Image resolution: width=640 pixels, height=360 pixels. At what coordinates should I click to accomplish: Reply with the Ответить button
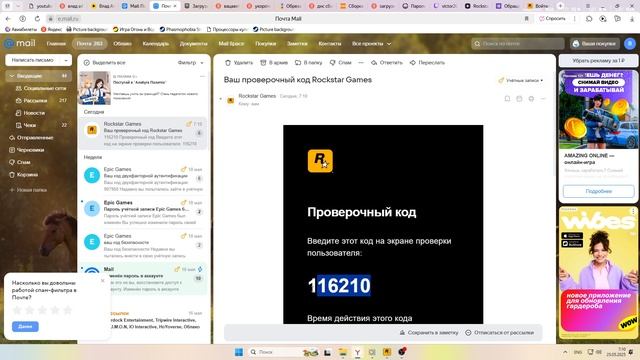pos(387,62)
